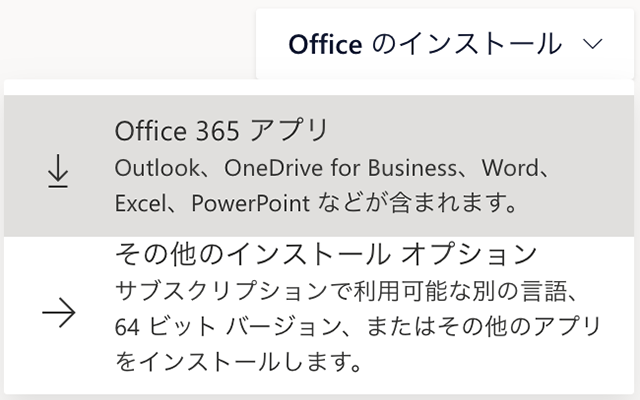Choose その他のインストール オプション menu entry
This screenshot has height=400, width=640.
pos(320,305)
